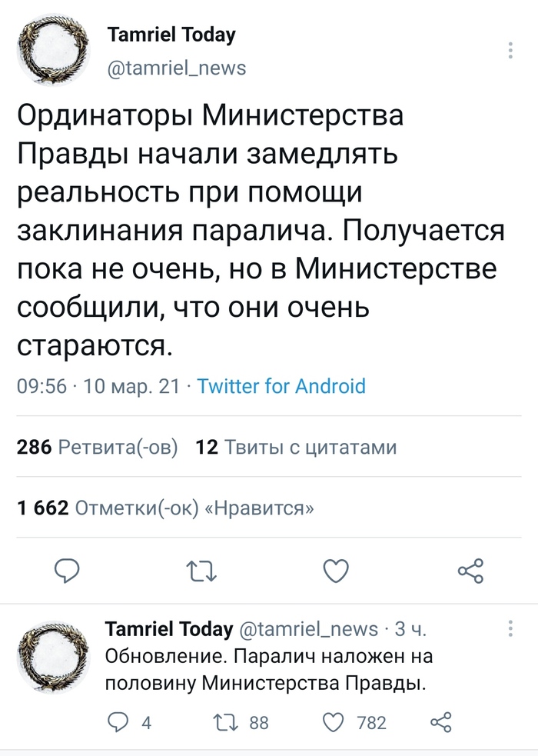View the 12 Твиты с цитатами list
Image resolution: width=538 pixels, height=756 pixels.
coord(296,447)
